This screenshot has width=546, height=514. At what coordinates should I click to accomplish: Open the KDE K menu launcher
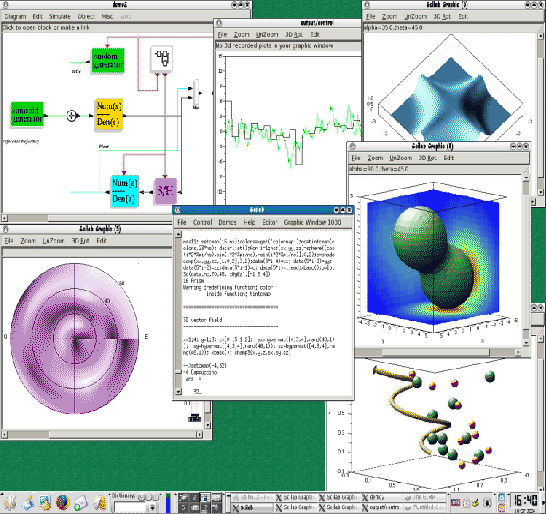pos(9,503)
